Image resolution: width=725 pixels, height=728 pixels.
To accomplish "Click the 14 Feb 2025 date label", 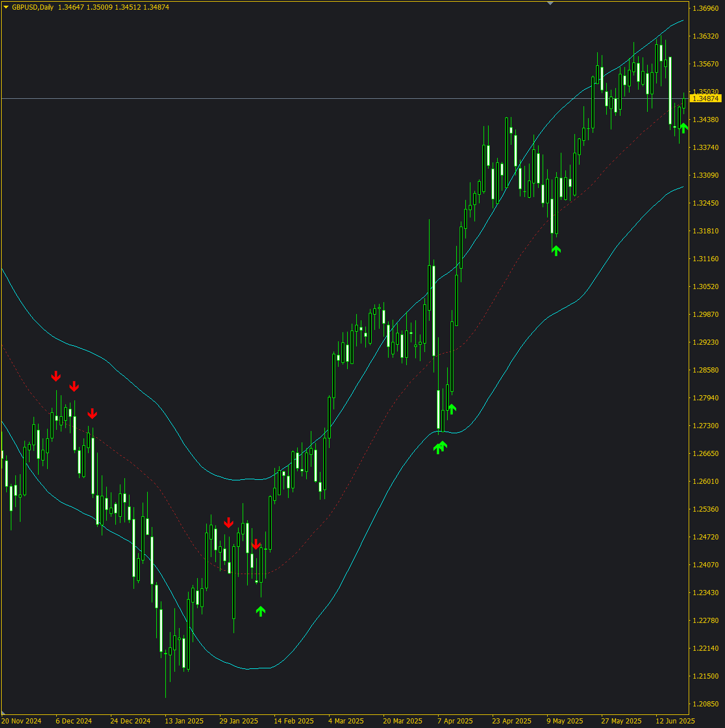I will [294, 721].
